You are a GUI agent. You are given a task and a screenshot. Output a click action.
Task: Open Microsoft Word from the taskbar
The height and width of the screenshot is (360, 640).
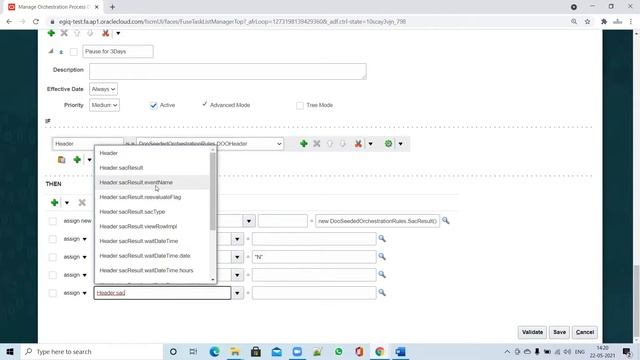coord(400,351)
